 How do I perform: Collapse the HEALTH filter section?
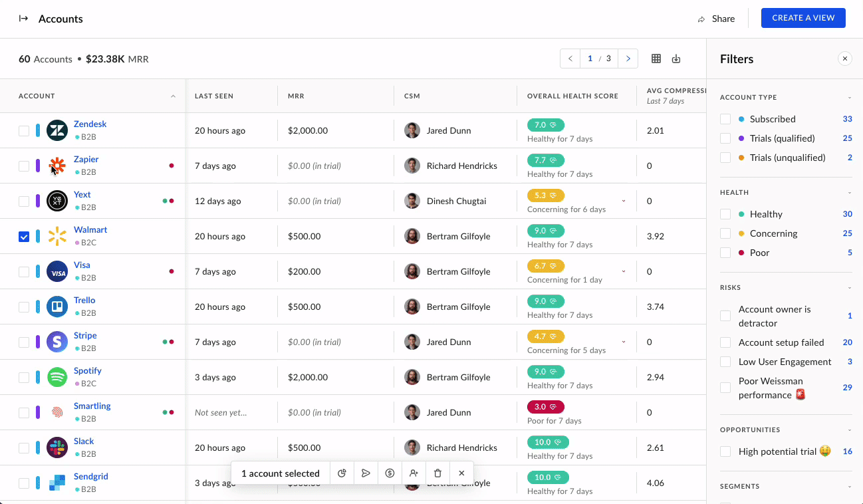point(849,193)
